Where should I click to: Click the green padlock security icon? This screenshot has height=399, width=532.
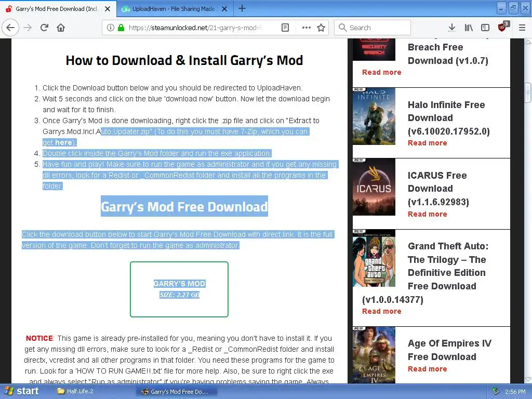121,28
